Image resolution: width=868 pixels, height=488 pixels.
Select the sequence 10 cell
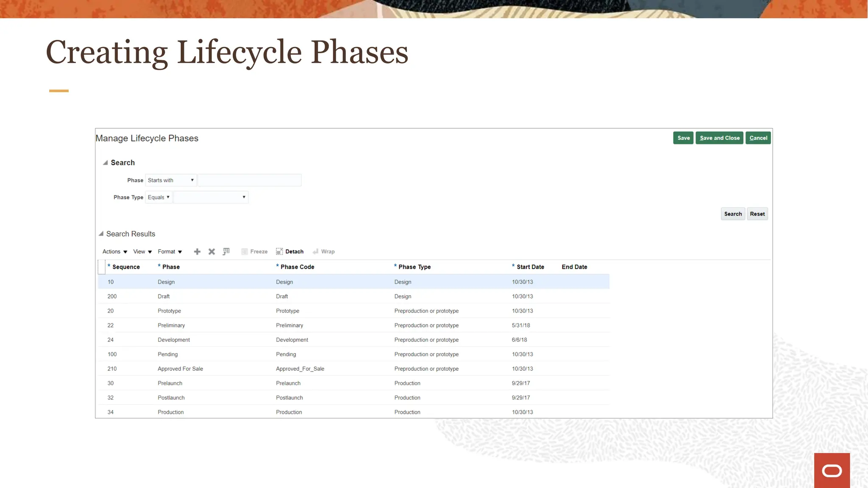pyautogui.click(x=111, y=282)
